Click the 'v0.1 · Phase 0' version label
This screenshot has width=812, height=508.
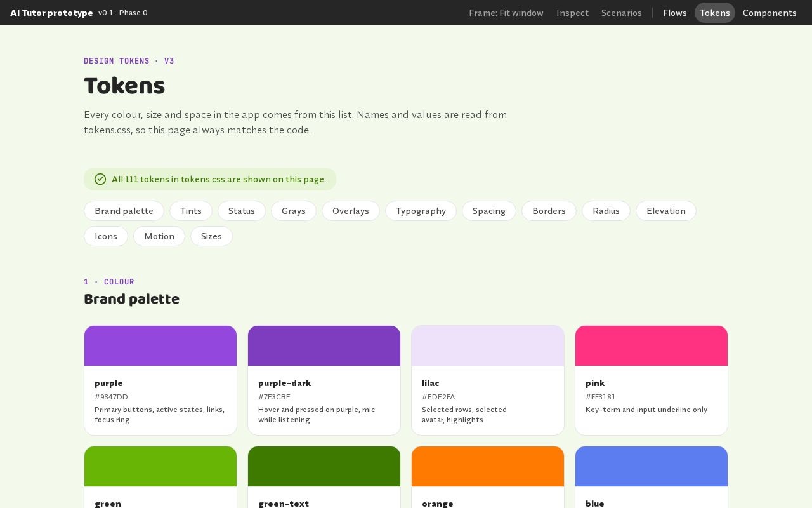click(x=123, y=13)
